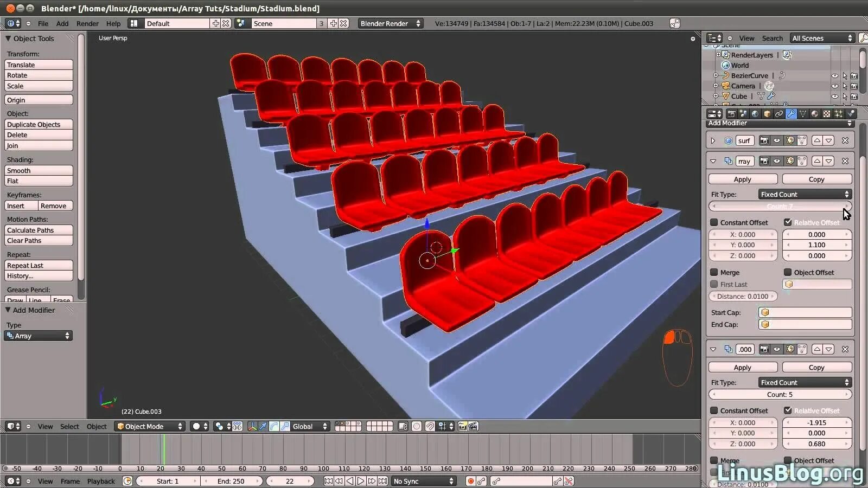Open Fit Type dropdown of second array modifier
This screenshot has height=488, width=868.
tap(805, 382)
